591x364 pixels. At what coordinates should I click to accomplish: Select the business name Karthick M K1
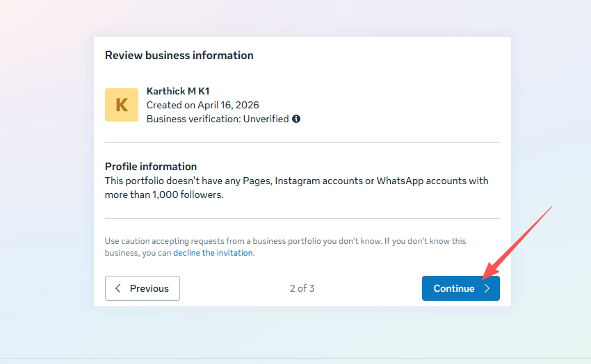[x=178, y=91]
